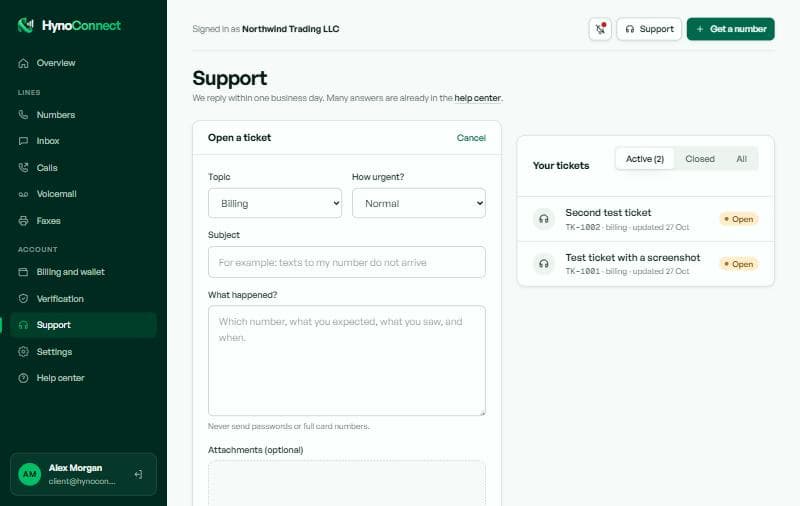Open Inbox from the sidebar
Image resolution: width=800 pixels, height=506 pixels.
[83, 141]
